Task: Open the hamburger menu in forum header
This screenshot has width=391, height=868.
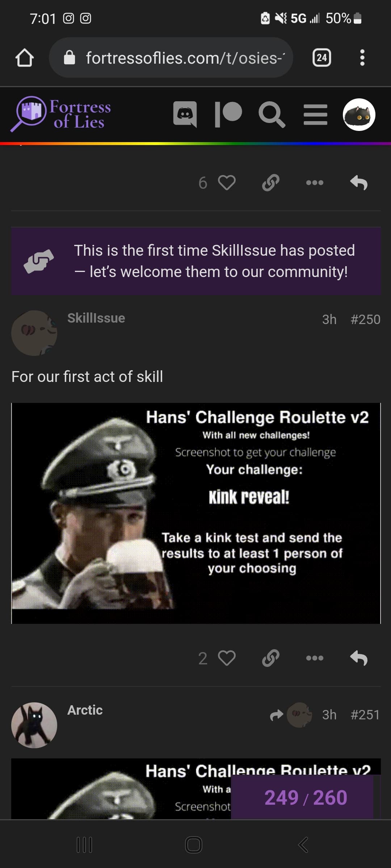Action: 315,115
